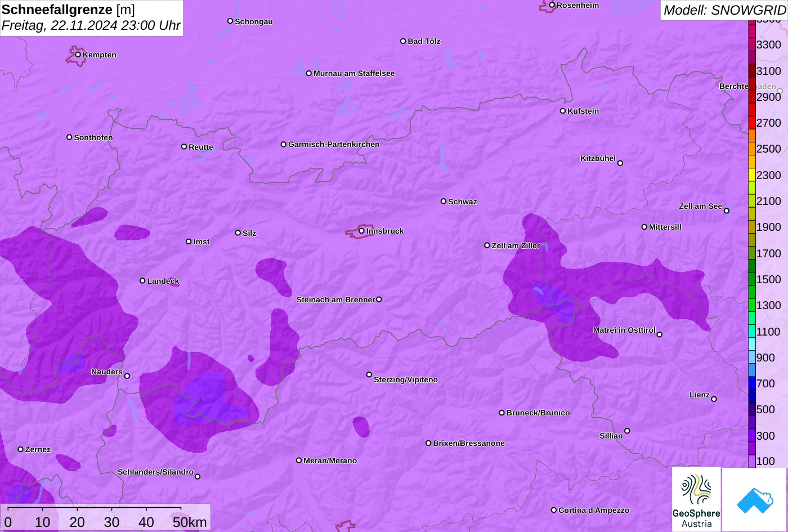Click the 3300 legend value
The width and height of the screenshot is (788, 532).
click(x=769, y=44)
